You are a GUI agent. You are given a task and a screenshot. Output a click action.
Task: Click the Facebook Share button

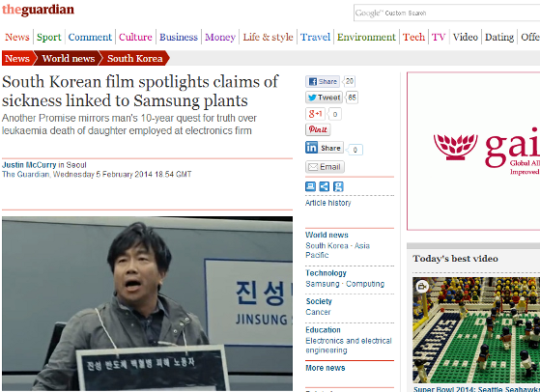(x=323, y=81)
